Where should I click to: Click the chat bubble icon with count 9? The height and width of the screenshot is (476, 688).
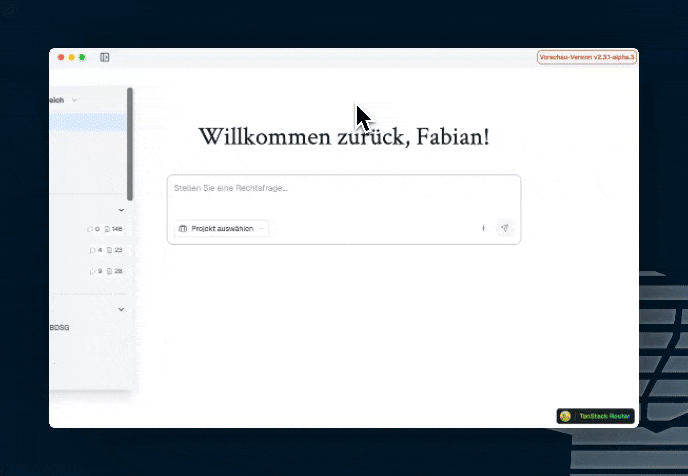coord(92,271)
